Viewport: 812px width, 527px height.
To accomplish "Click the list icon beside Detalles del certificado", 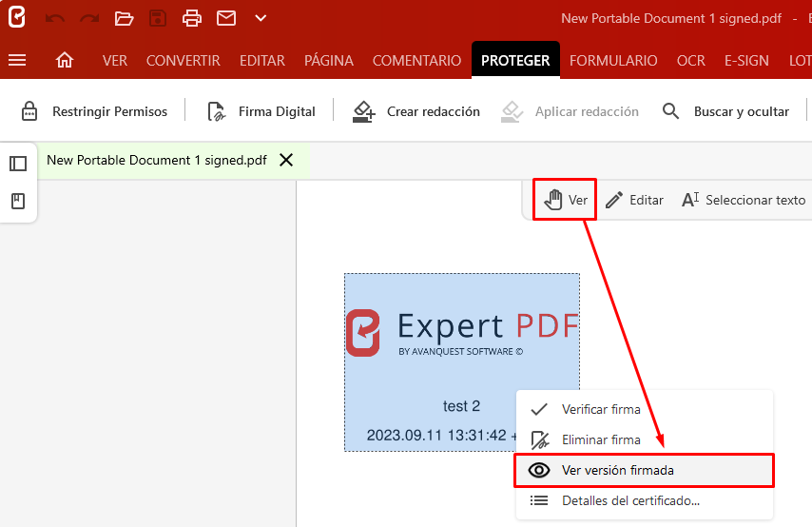I will pyautogui.click(x=539, y=500).
